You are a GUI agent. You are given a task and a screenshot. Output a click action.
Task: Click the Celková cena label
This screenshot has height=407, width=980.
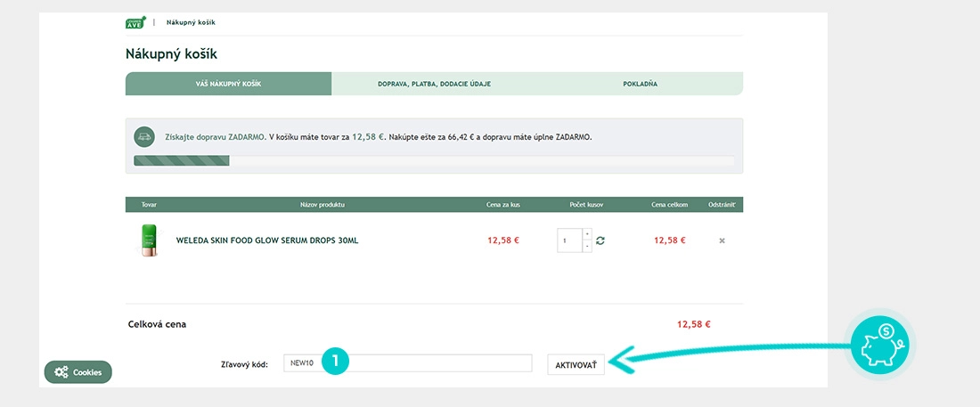[157, 324]
